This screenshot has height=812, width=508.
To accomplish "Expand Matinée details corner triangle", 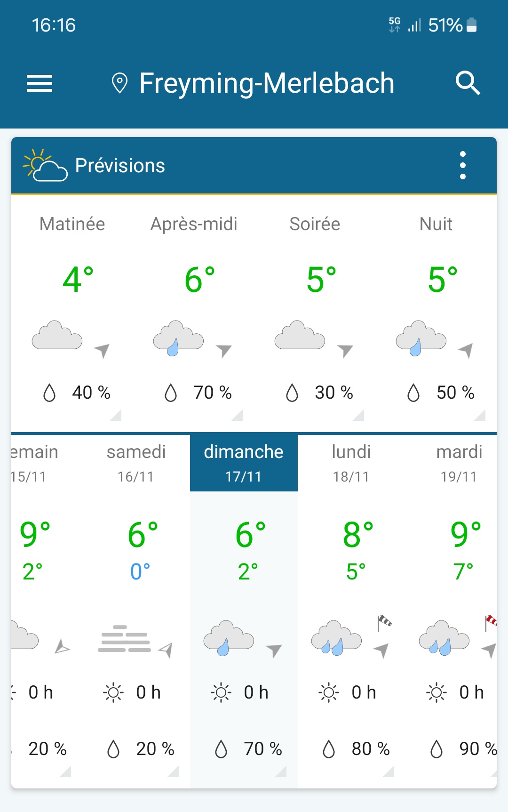I will click(116, 415).
